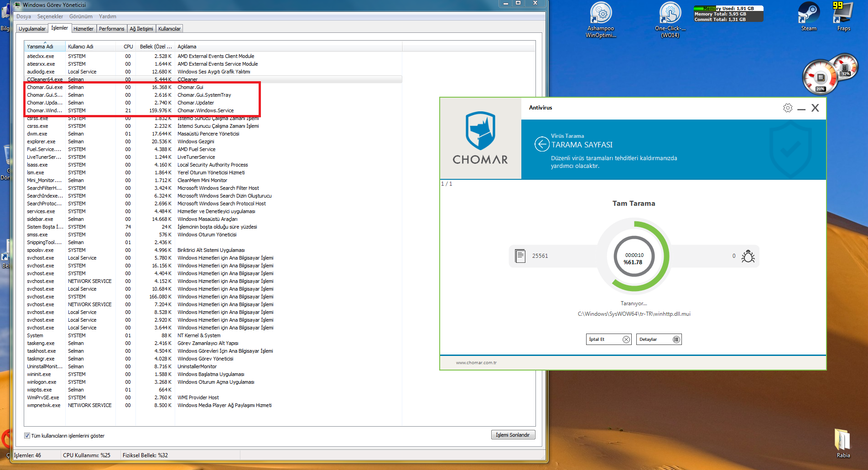This screenshot has height=470, width=868.
Task: Select atieclxx.exe process row
Action: 213,56
